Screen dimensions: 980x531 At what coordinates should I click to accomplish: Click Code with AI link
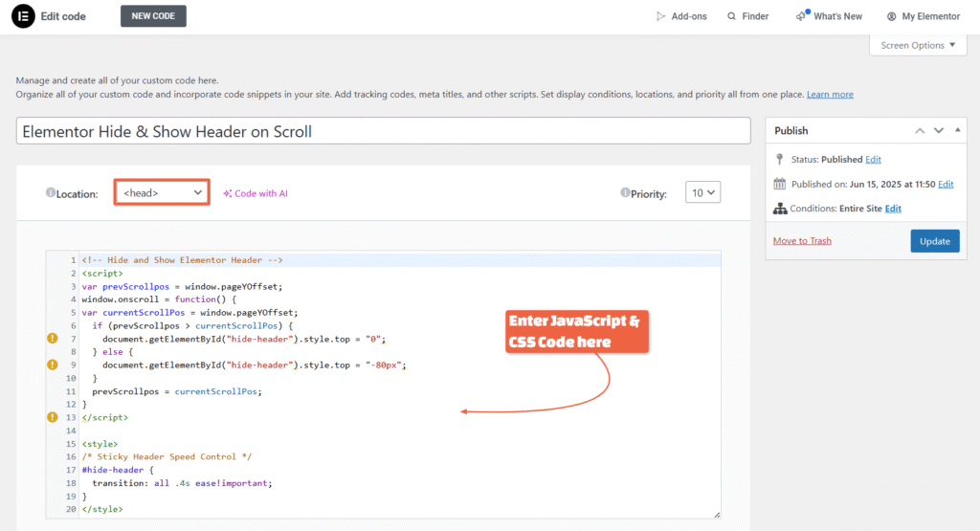[x=256, y=193]
